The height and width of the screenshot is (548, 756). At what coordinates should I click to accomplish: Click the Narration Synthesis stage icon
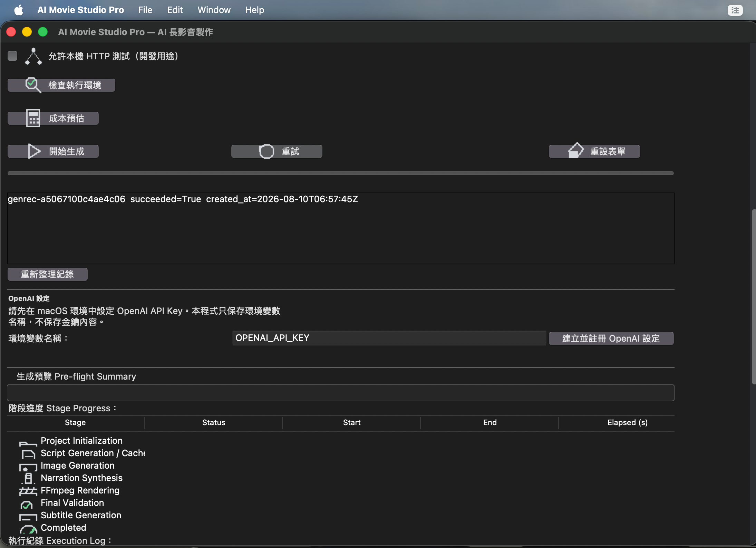pos(28,478)
